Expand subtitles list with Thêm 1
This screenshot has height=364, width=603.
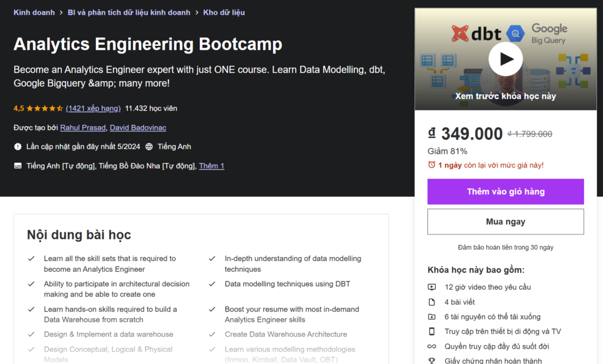click(211, 166)
